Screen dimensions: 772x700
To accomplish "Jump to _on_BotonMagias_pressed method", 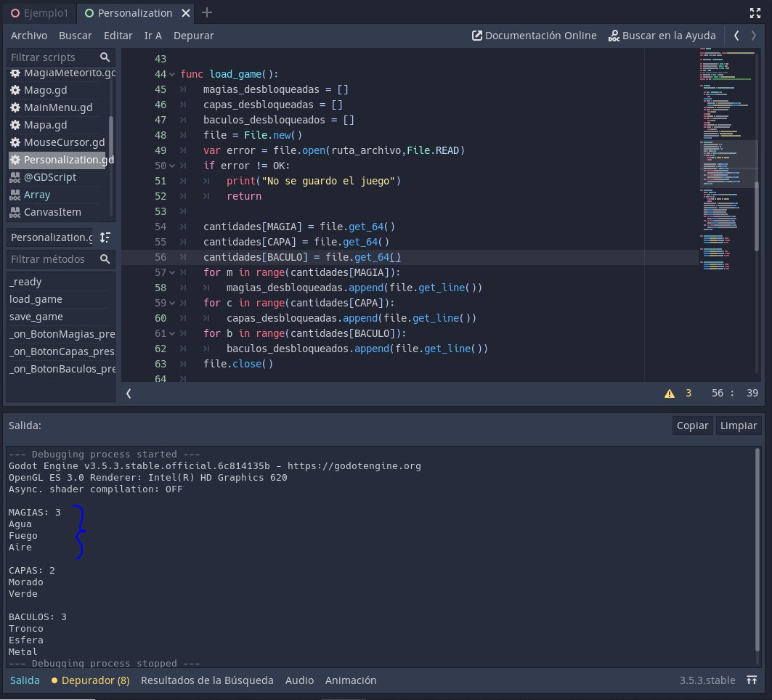I will pos(61,334).
